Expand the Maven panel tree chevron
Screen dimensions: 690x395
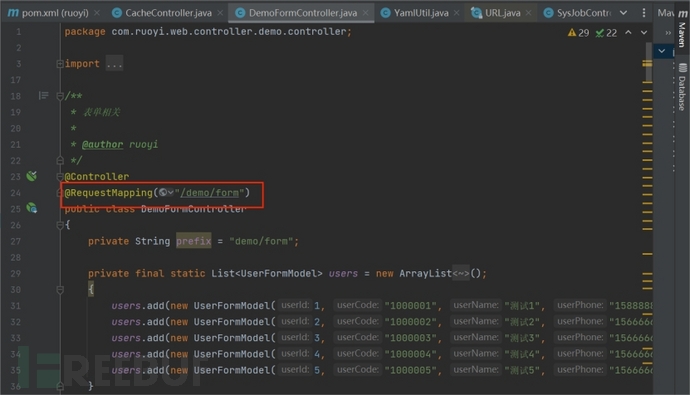662,51
